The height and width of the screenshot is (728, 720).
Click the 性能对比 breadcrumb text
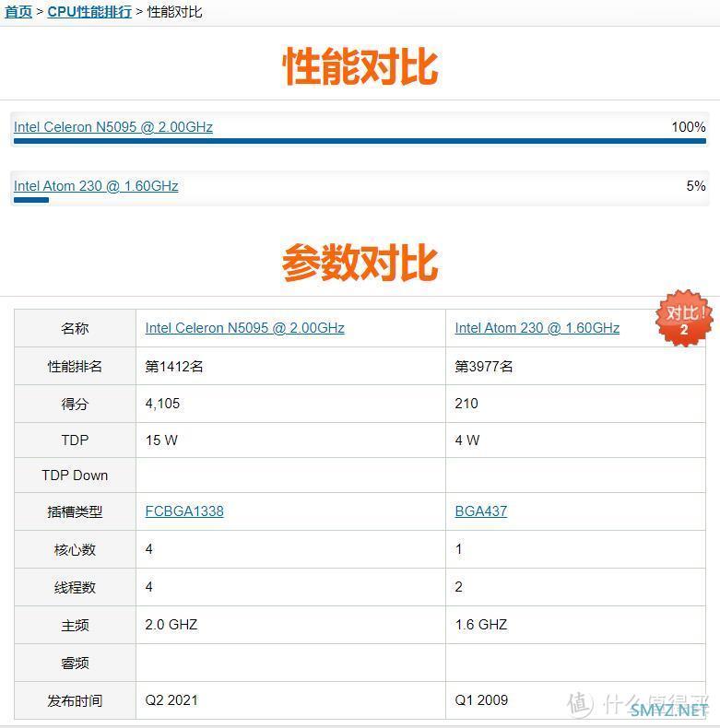pyautogui.click(x=174, y=12)
